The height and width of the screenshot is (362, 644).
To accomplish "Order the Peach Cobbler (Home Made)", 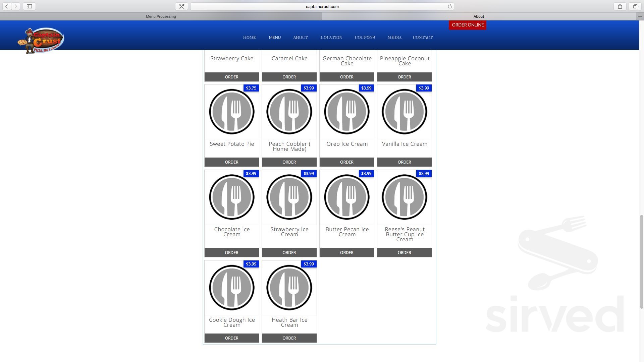I will click(x=289, y=162).
